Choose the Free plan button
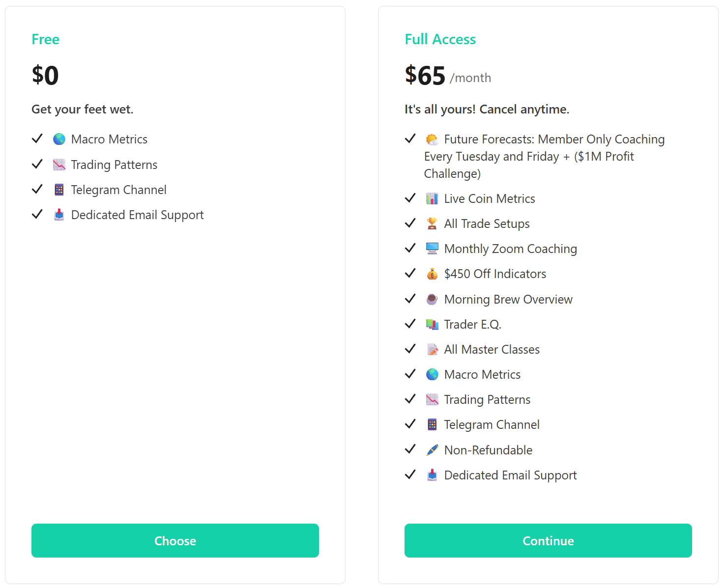The width and height of the screenshot is (726, 588). coord(175,540)
